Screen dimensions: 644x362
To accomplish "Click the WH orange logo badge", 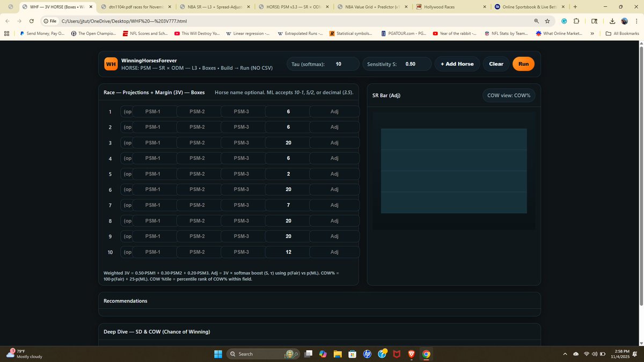I will tap(111, 64).
